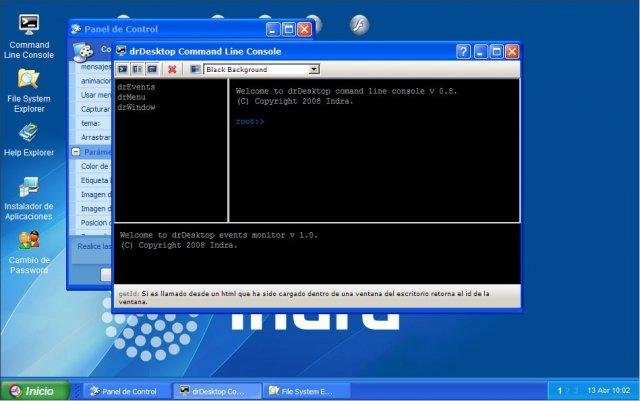Viewport: 640px width, 401px height.
Task: Open Cambio de Password desktop icon
Action: click(29, 252)
